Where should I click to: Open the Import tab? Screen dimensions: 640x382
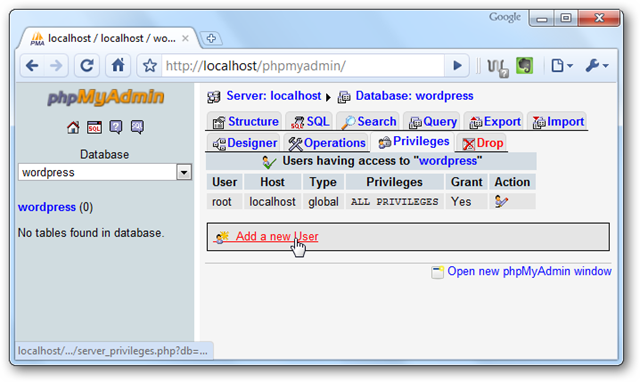(558, 121)
